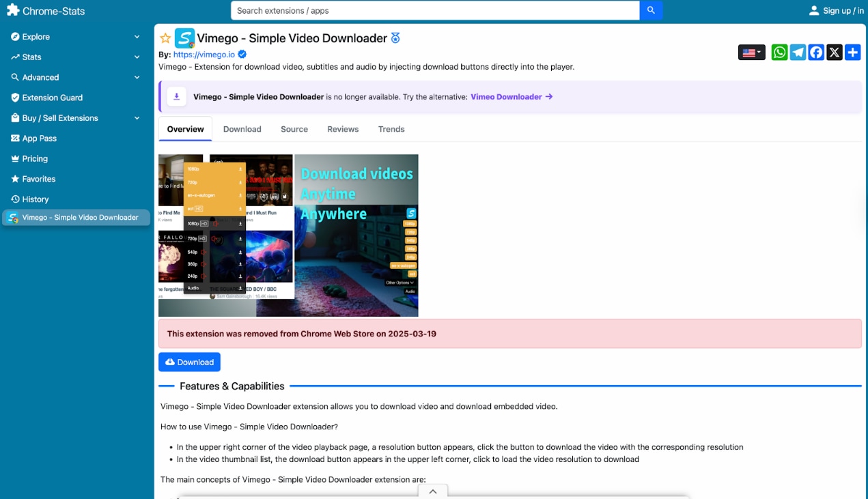Click the Vimeo Downloader alternative link
This screenshot has height=499, width=868.
click(506, 96)
